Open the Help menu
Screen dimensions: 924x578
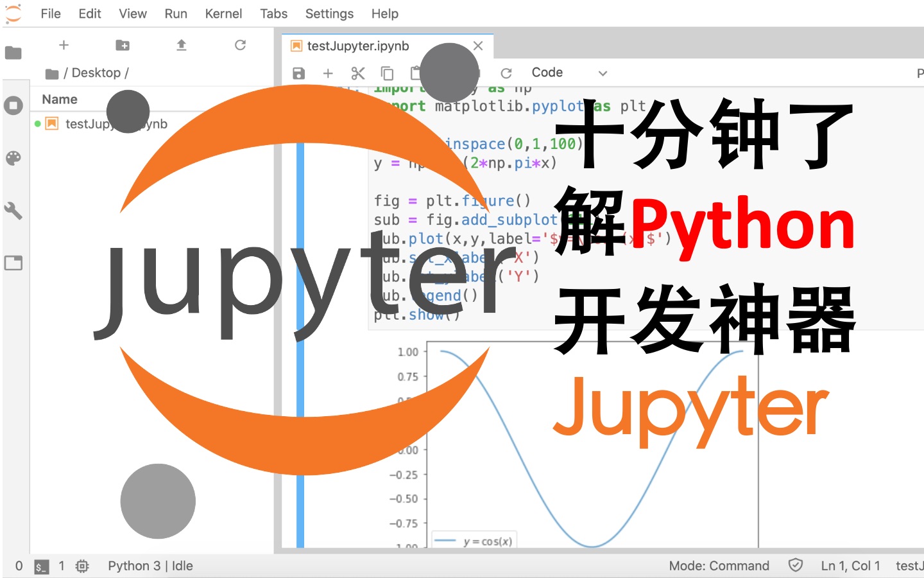(384, 13)
